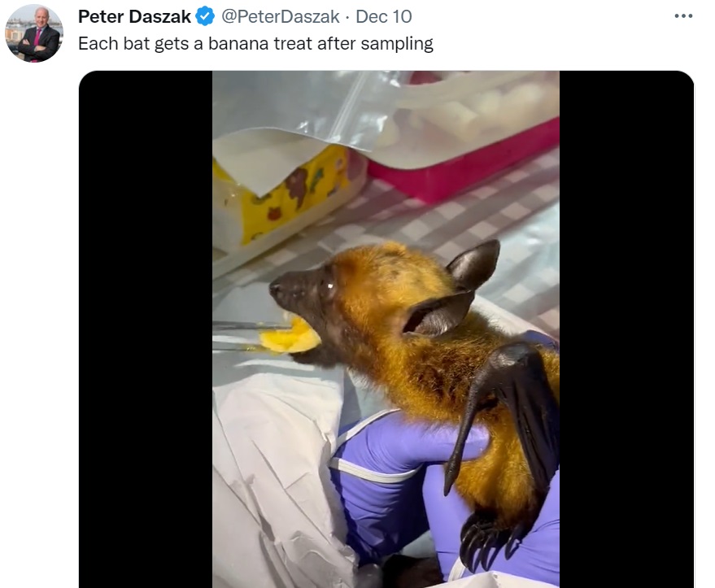Viewport: 715px width, 588px height.
Task: Open the tweet's three-dot more options menu
Action: pos(683,16)
